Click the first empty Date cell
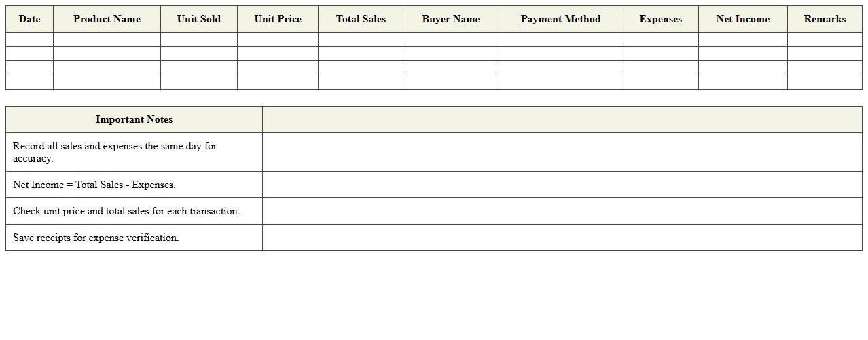The image size is (868, 340). pyautogui.click(x=29, y=39)
